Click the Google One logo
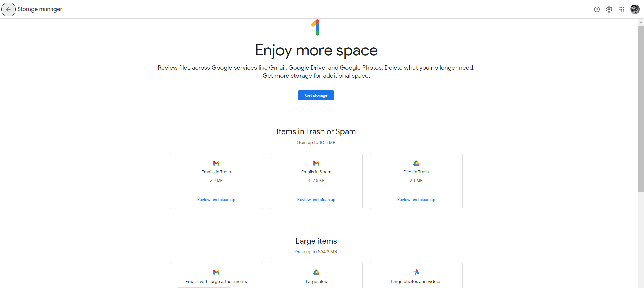 pyautogui.click(x=316, y=27)
